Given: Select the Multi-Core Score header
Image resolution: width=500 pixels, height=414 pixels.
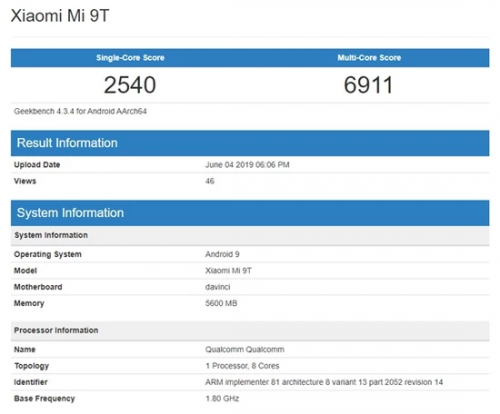Looking at the screenshot, I should coord(369,58).
